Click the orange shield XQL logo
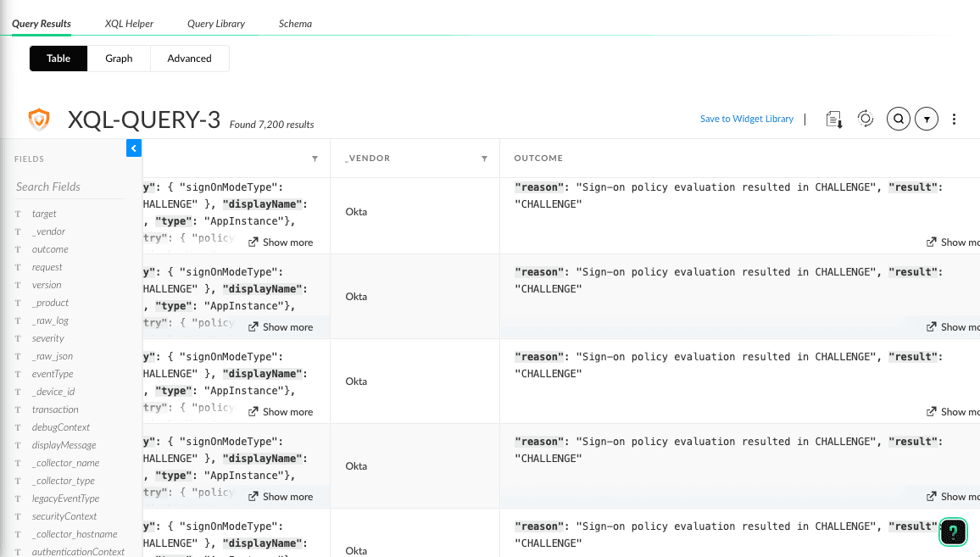 point(39,120)
